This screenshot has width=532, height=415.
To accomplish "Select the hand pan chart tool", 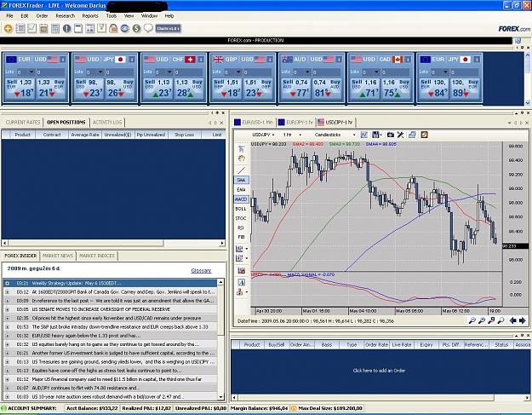I will (x=241, y=159).
